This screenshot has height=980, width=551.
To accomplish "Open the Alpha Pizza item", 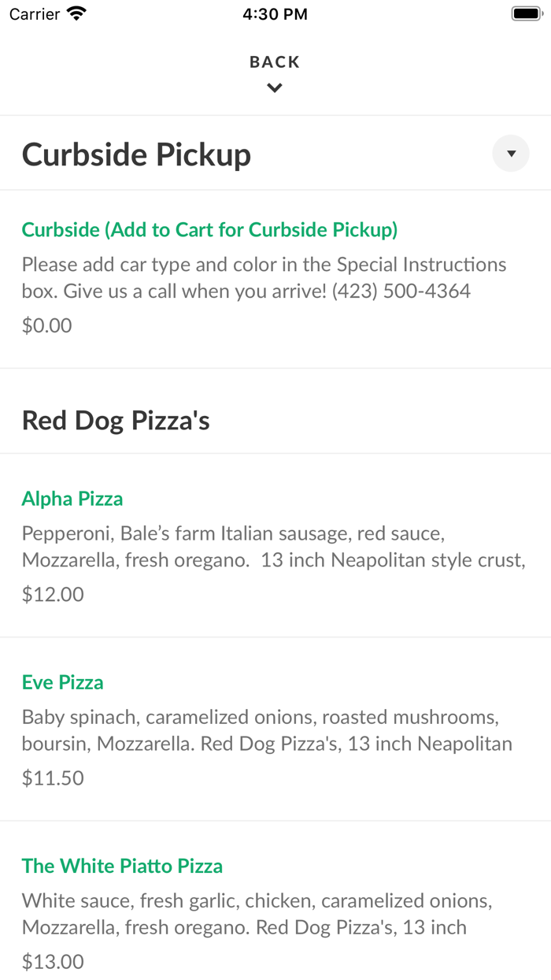I will (72, 498).
